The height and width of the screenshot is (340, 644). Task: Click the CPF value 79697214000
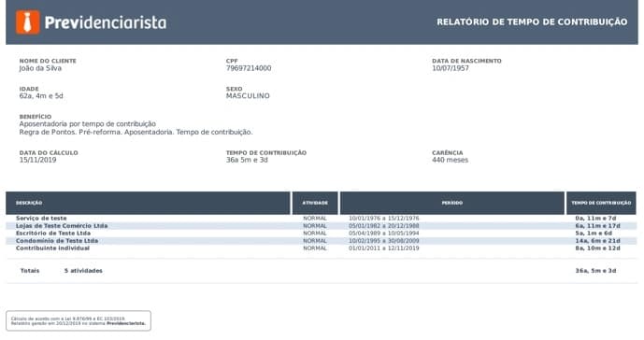pyautogui.click(x=249, y=68)
